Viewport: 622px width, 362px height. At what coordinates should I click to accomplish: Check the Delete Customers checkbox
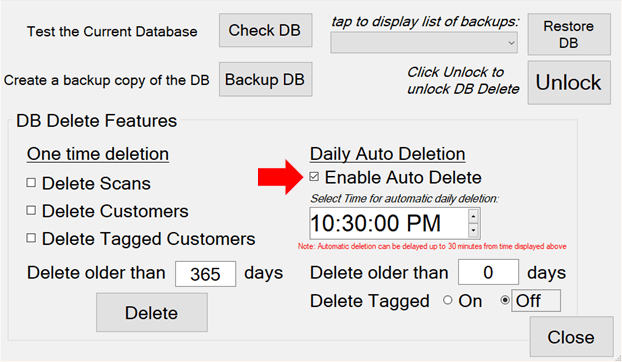coord(31,211)
